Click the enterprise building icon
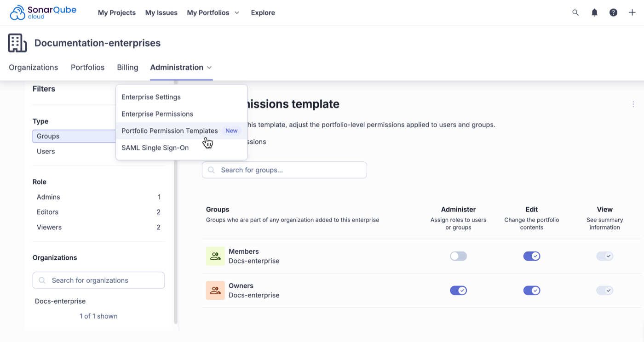Image resolution: width=644 pixels, height=342 pixels. pyautogui.click(x=17, y=42)
